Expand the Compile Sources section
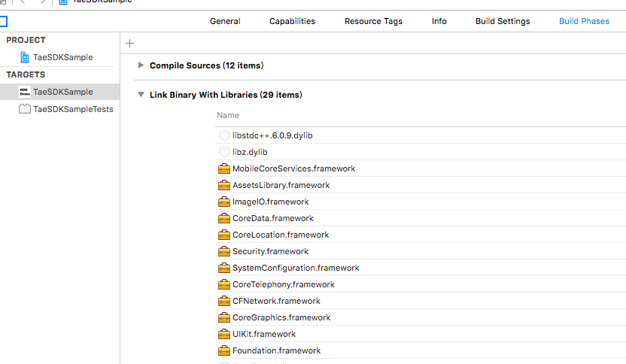 (141, 65)
